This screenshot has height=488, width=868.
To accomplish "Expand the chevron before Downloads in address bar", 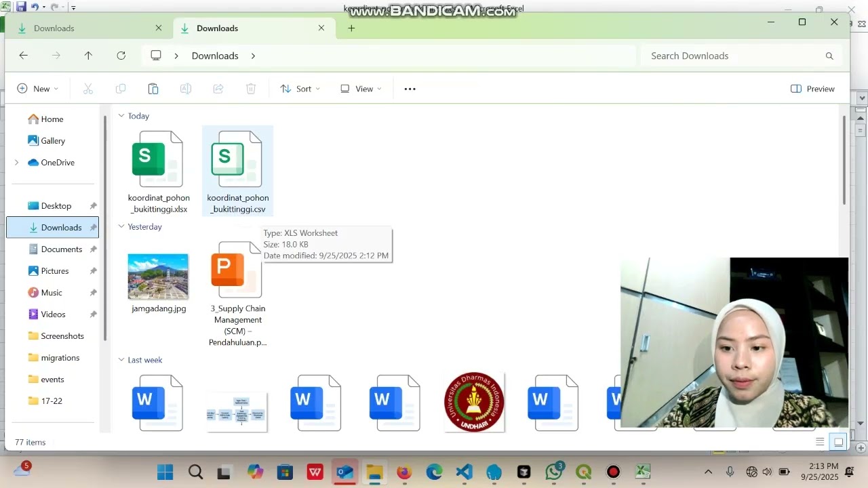I will pos(176,56).
